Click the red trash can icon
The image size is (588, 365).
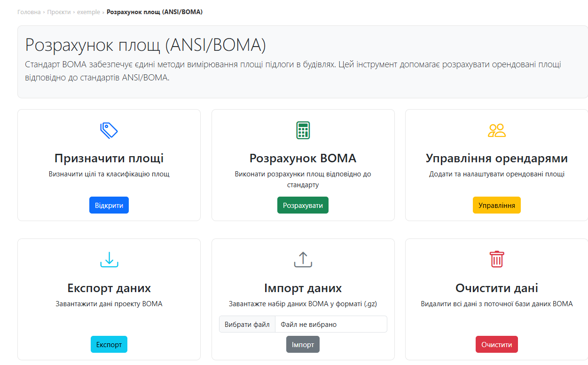coord(497,260)
